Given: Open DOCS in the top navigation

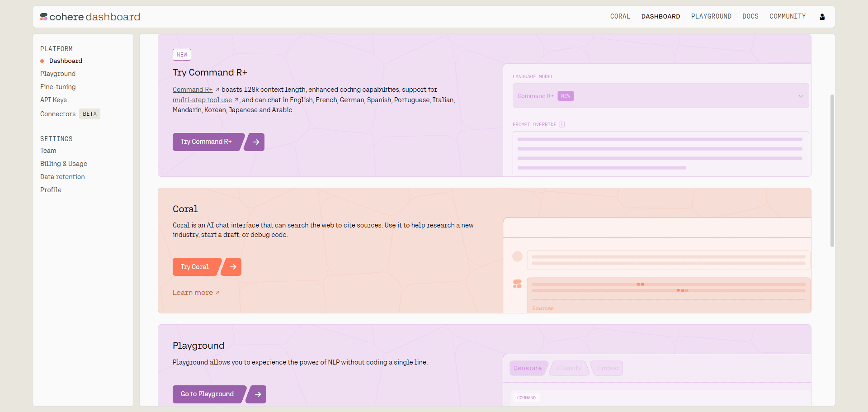Looking at the screenshot, I should (x=750, y=16).
